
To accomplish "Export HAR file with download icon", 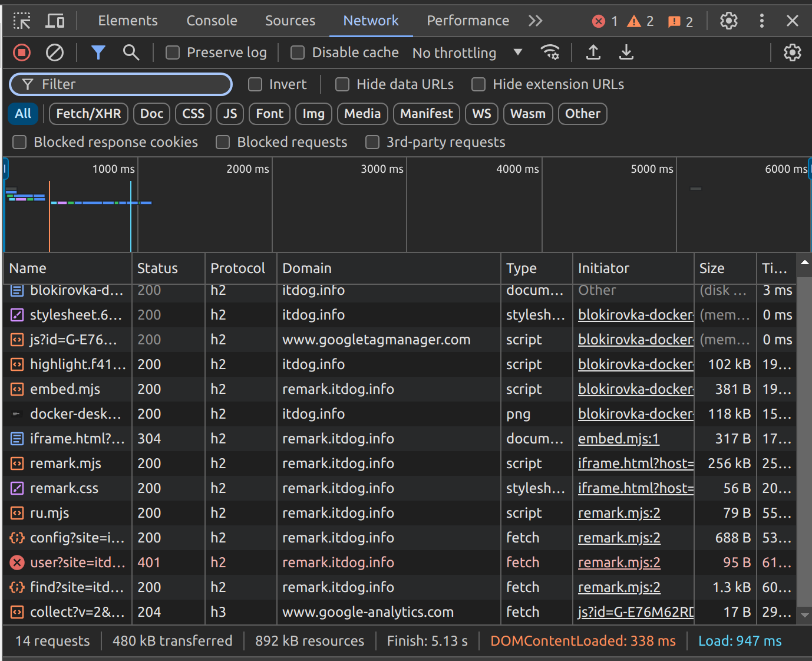I will tap(626, 52).
